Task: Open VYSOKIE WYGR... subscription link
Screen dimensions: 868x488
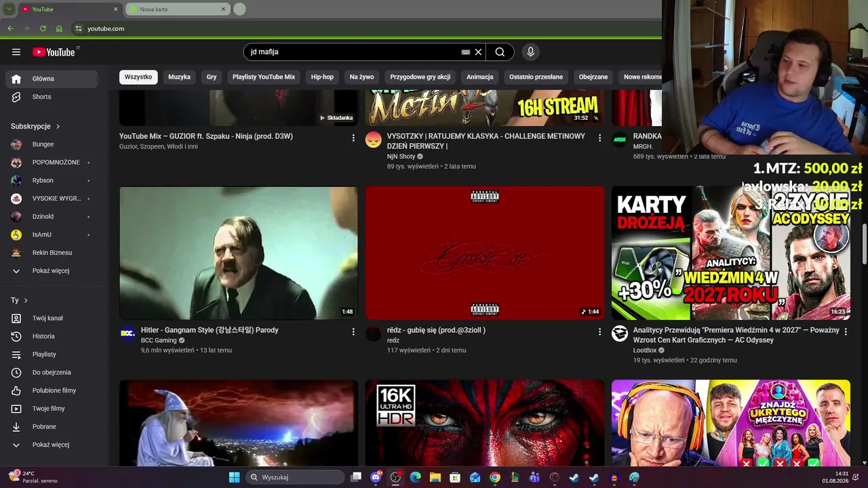Action: [x=52, y=199]
